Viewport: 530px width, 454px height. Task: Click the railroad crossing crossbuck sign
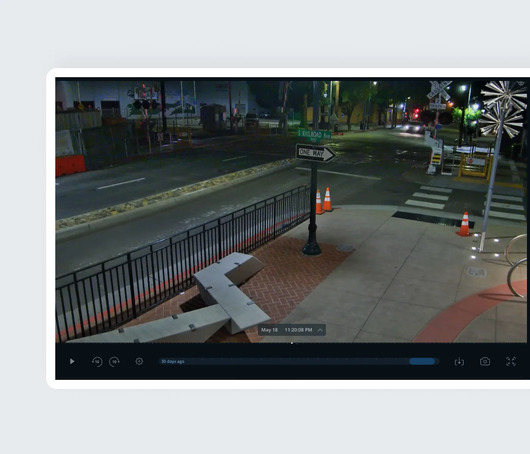(439, 90)
